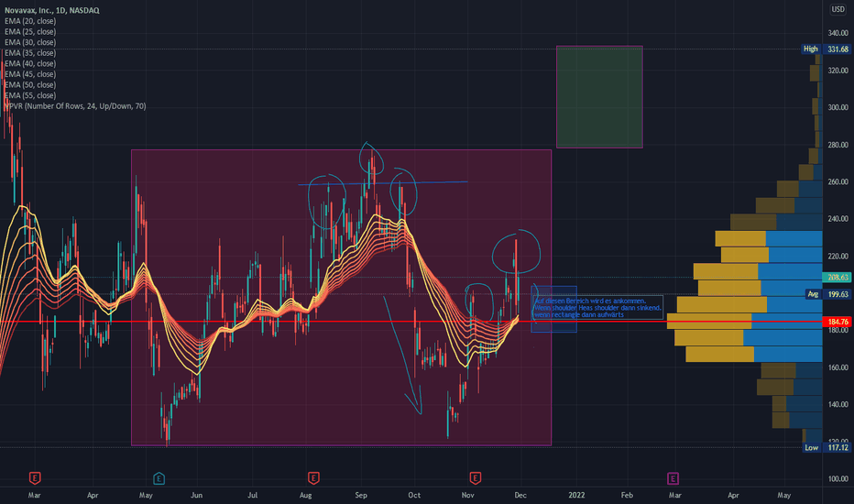Click 260.00 on the price scale
This screenshot has height=504, width=854.
(838, 182)
